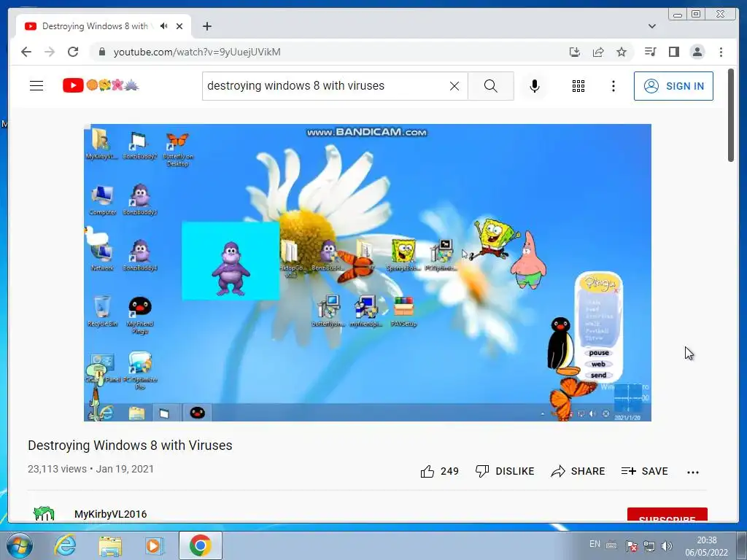
Task: Select Chrome in the taskbar
Action: 201,545
